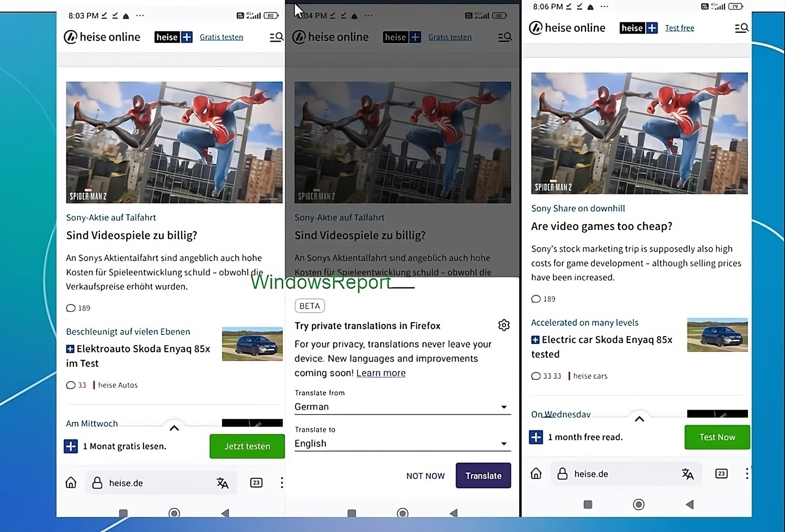Open Translate from German dropdown
The height and width of the screenshot is (532, 785).
(x=403, y=407)
